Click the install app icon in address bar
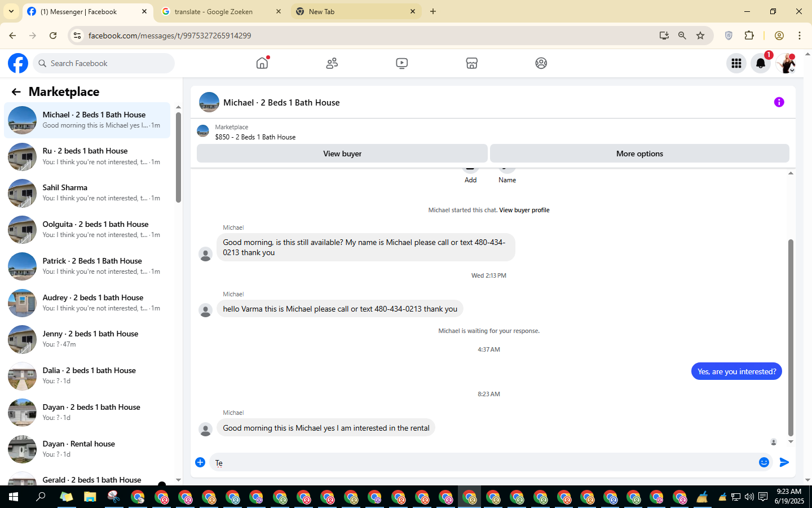 (664, 36)
